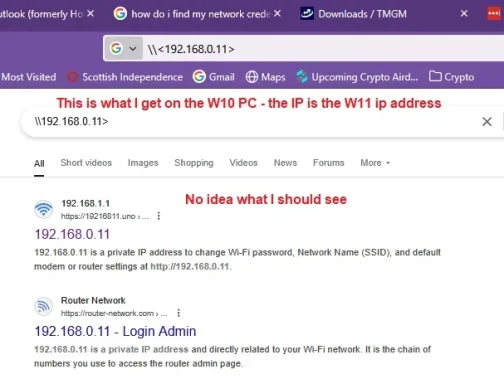504x384 pixels.
Task: Close the Downloads / TMGM tab
Action: point(464,14)
